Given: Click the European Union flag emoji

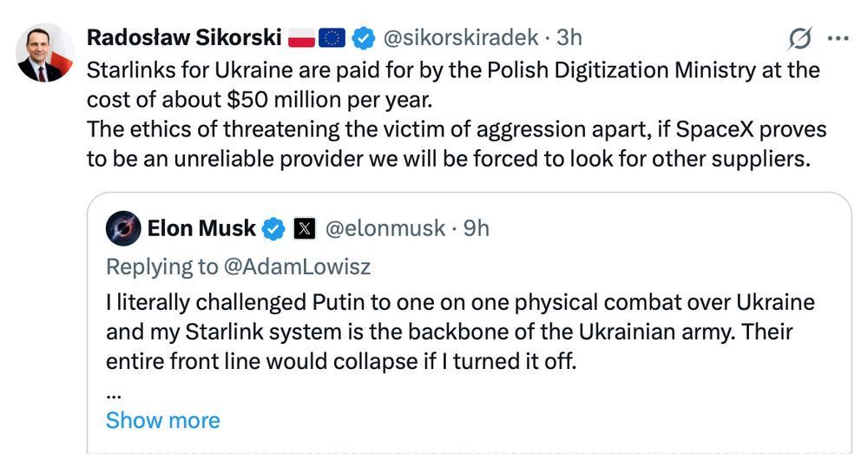Looking at the screenshot, I should coord(332,38).
